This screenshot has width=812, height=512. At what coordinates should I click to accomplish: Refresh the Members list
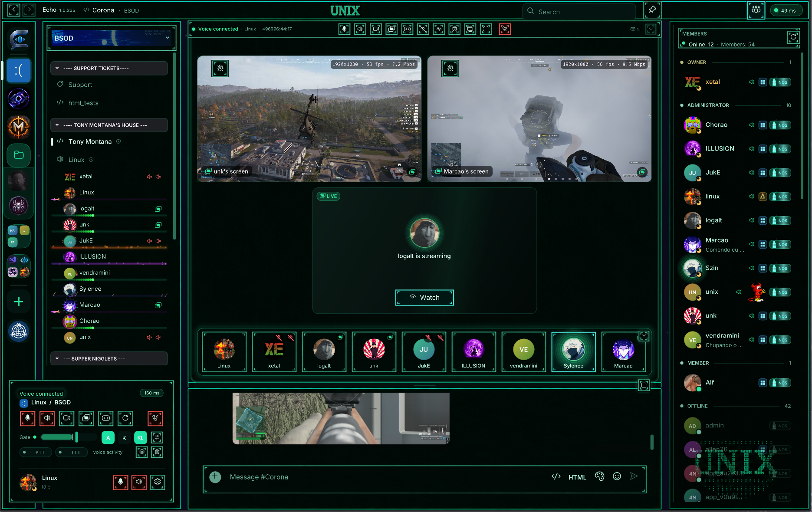[793, 37]
